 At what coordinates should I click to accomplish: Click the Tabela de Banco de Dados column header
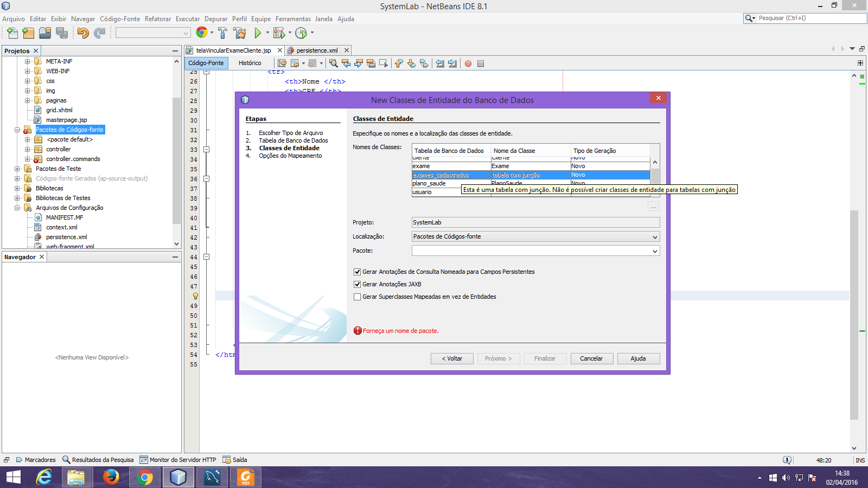[451, 151]
